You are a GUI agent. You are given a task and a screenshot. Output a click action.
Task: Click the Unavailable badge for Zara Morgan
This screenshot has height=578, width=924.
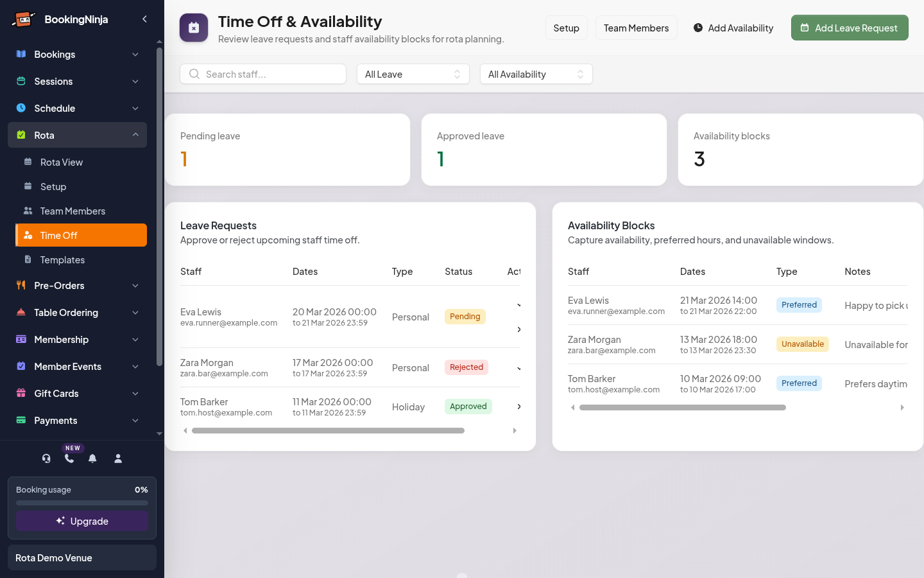point(803,344)
